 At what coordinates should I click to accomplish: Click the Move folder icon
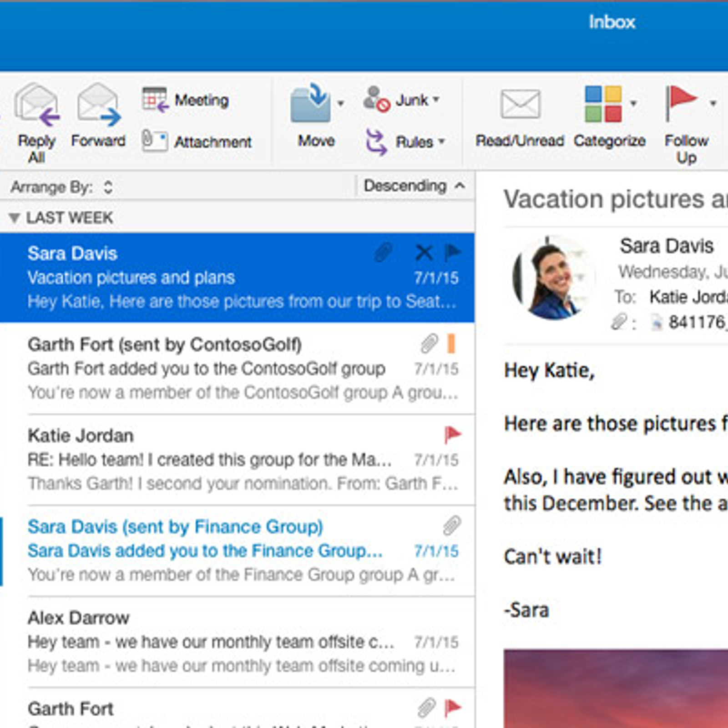click(311, 102)
